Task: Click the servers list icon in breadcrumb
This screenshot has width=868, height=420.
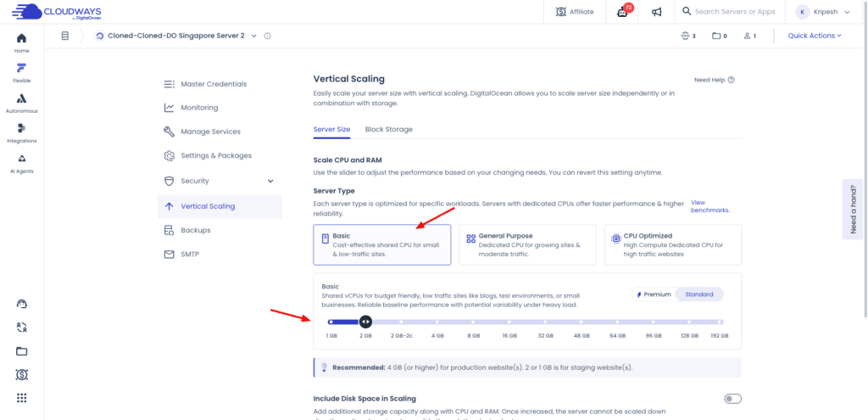Action: [x=64, y=36]
